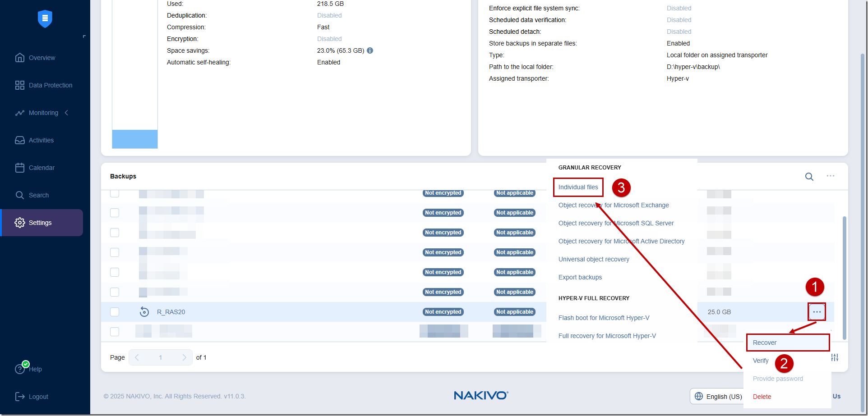Click the Help question mark icon
This screenshot has height=416, width=868.
click(x=20, y=369)
